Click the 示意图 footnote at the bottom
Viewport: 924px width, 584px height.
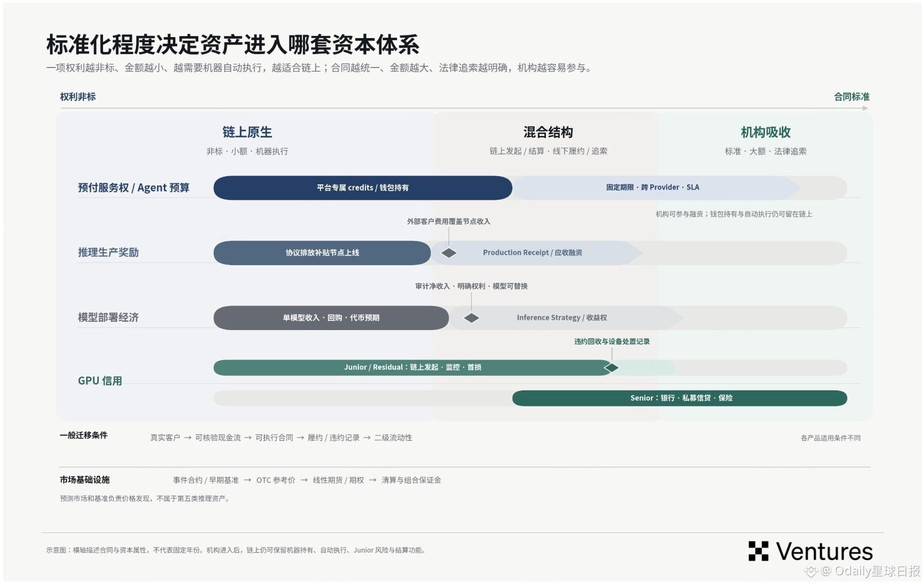236,550
